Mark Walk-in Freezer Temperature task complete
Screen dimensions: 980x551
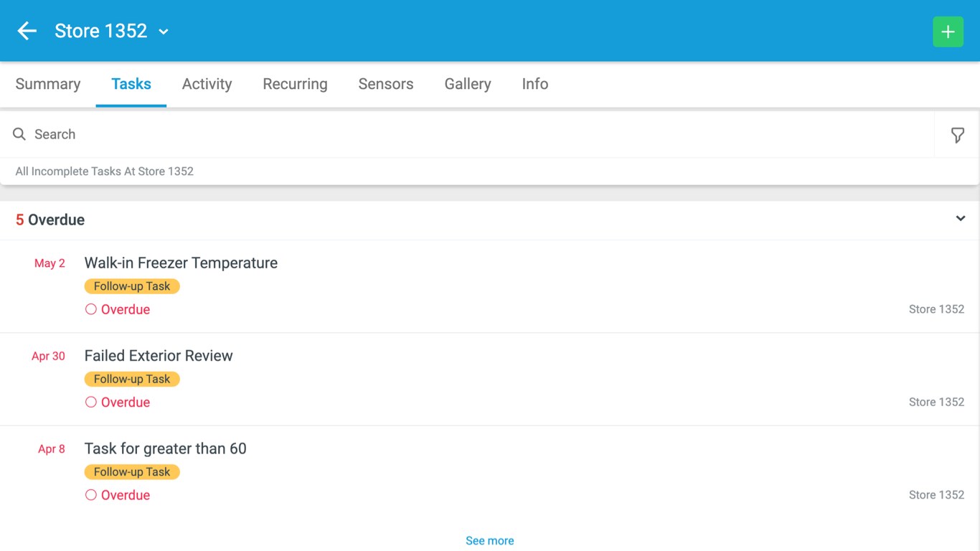(90, 309)
